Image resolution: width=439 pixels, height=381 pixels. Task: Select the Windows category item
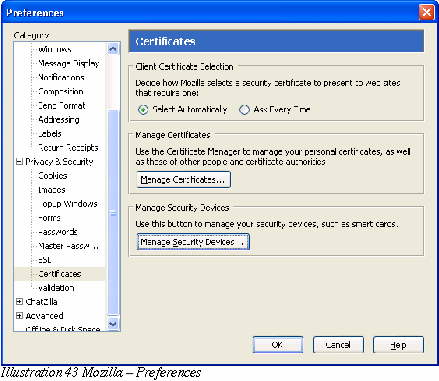(x=55, y=49)
